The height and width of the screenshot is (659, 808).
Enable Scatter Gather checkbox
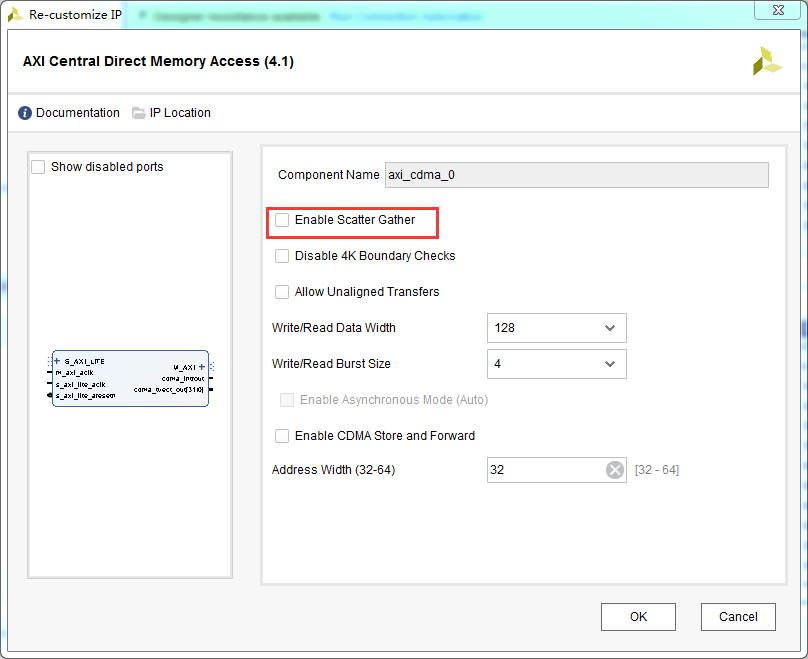282,220
